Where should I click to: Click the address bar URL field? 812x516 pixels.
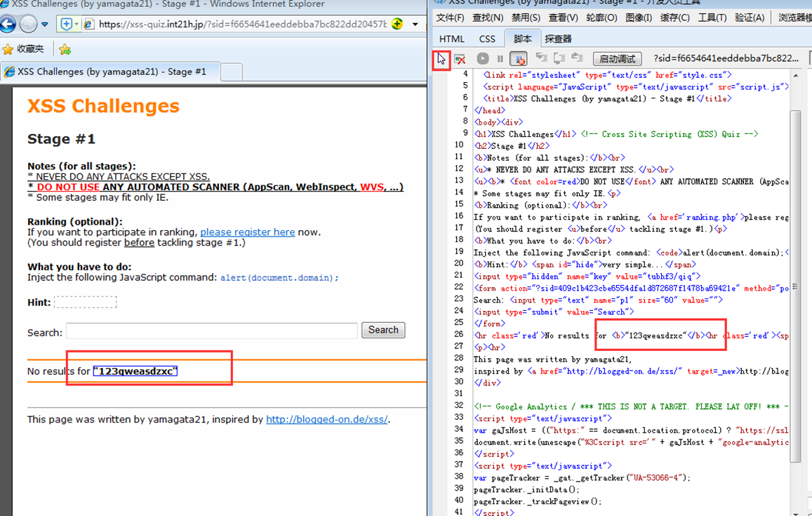click(x=242, y=25)
